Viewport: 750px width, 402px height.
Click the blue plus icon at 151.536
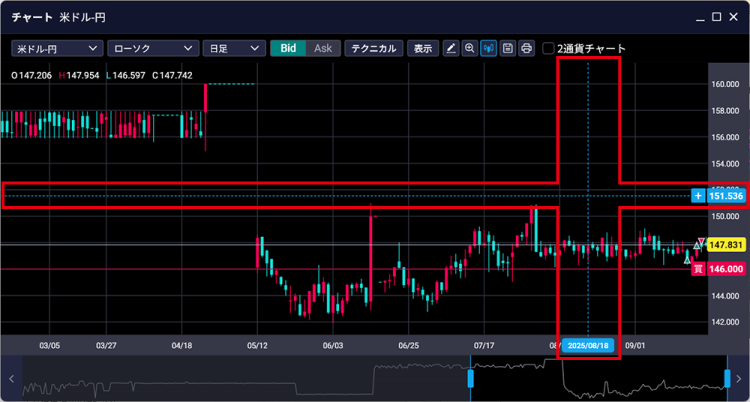(697, 196)
